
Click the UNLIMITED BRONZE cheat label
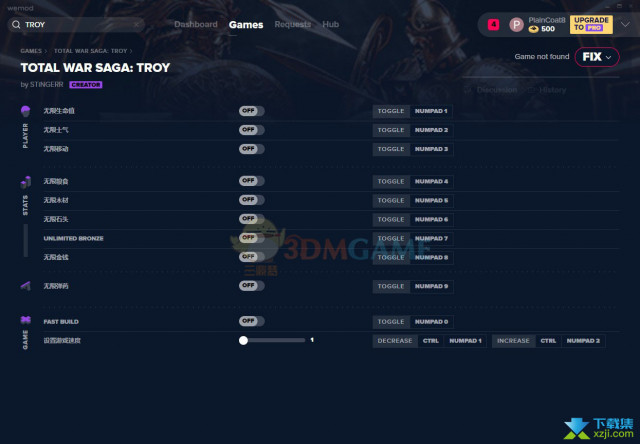(x=73, y=238)
